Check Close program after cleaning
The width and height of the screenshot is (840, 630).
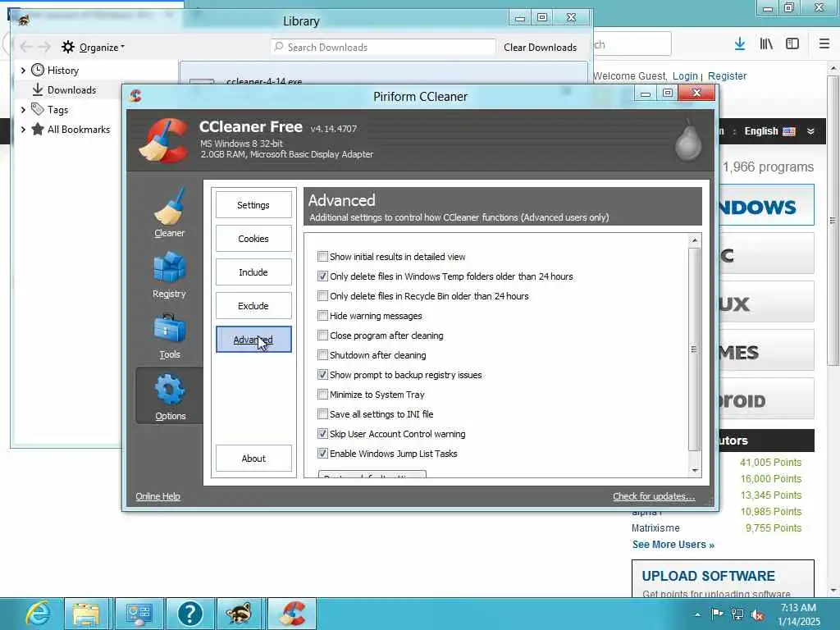(322, 336)
